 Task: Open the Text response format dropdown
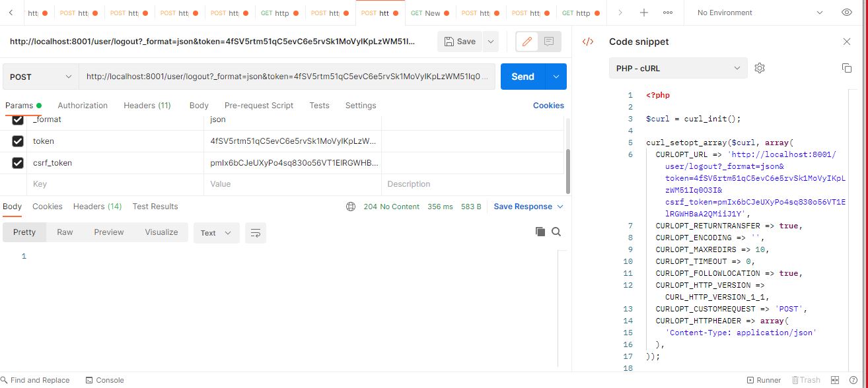(x=216, y=232)
